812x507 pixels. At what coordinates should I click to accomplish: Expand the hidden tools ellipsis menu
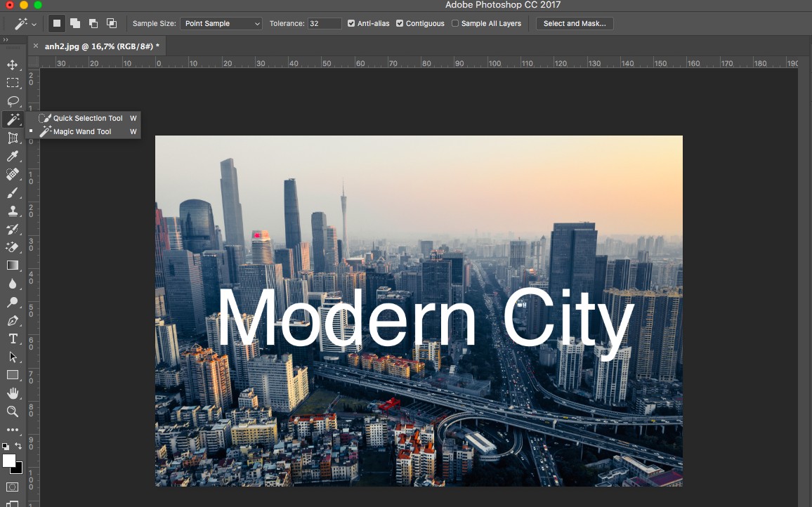click(13, 430)
